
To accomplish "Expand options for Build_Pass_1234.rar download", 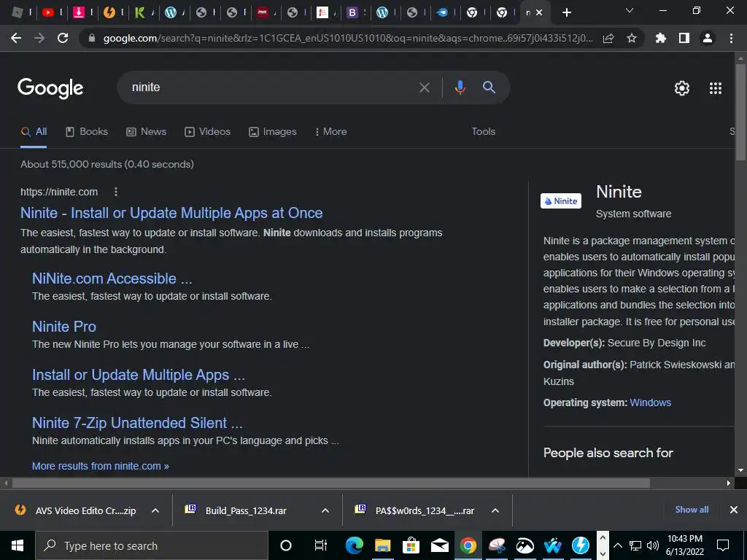I will click(x=325, y=510).
